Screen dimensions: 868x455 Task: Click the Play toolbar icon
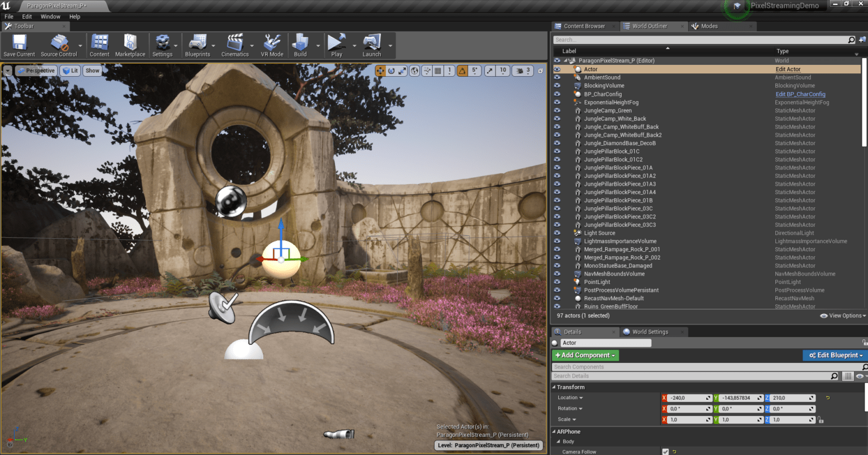(337, 46)
